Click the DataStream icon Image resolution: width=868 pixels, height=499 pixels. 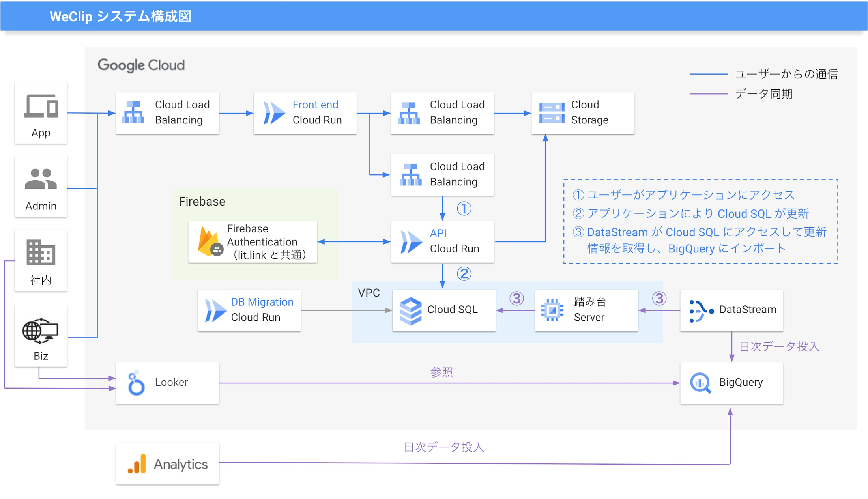click(701, 311)
